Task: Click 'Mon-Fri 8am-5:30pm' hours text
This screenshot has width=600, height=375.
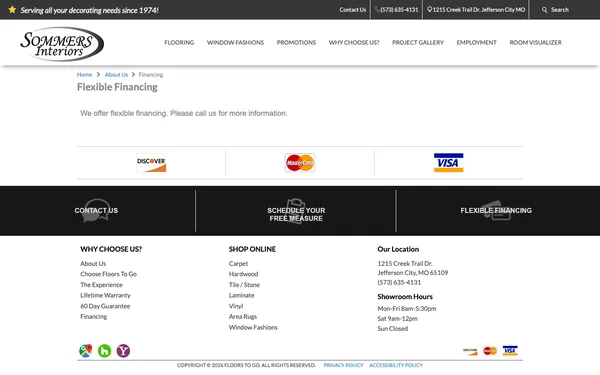Action: 407,308
